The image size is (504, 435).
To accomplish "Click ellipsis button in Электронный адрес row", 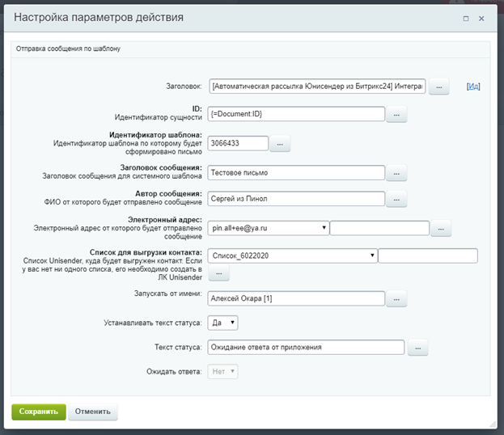I will click(440, 230).
